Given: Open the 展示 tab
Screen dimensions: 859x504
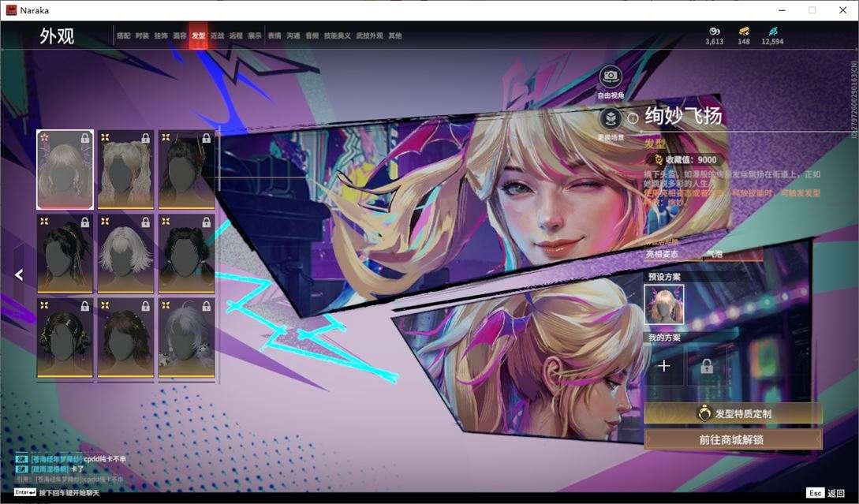Looking at the screenshot, I should pos(255,35).
